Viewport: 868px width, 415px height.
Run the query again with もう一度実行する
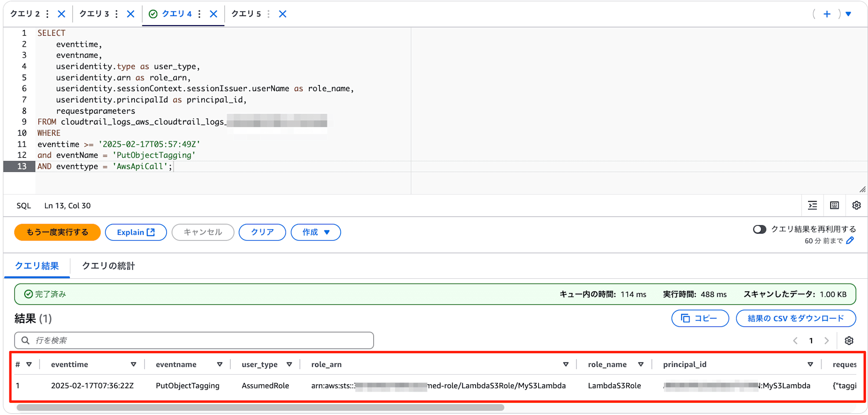[57, 232]
